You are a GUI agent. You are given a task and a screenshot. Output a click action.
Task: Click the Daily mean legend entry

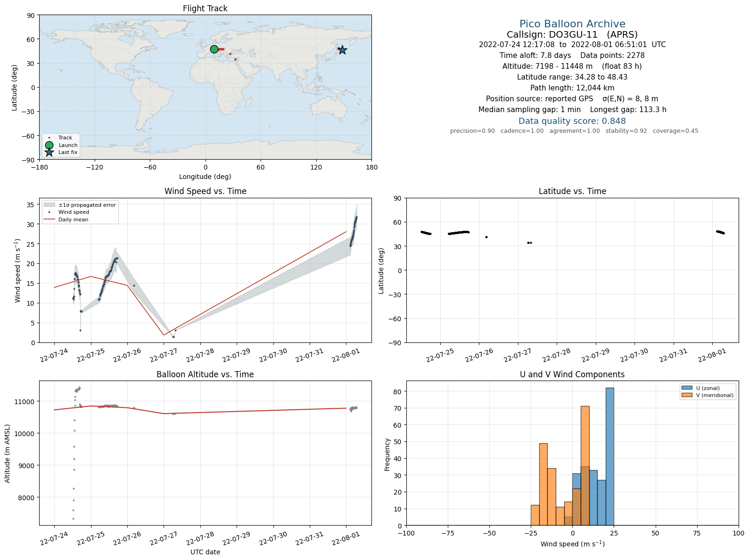click(66, 219)
